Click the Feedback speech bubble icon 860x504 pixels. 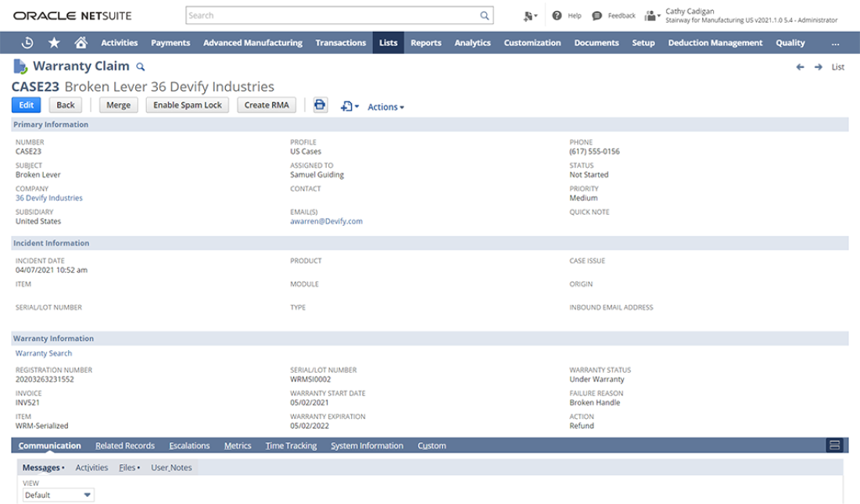[597, 16]
